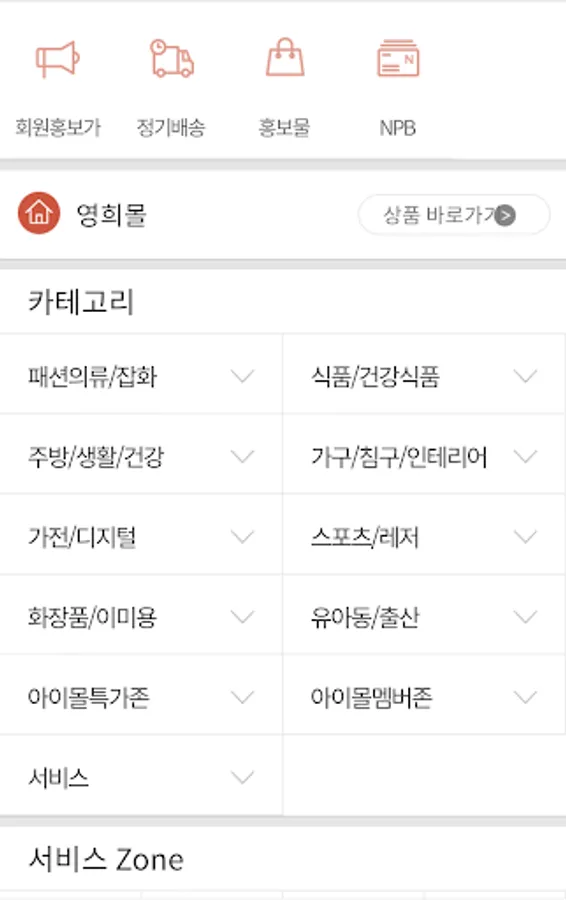566x900 pixels.
Task: Select the 아이몰멤버존 menu item
Action: coord(424,697)
